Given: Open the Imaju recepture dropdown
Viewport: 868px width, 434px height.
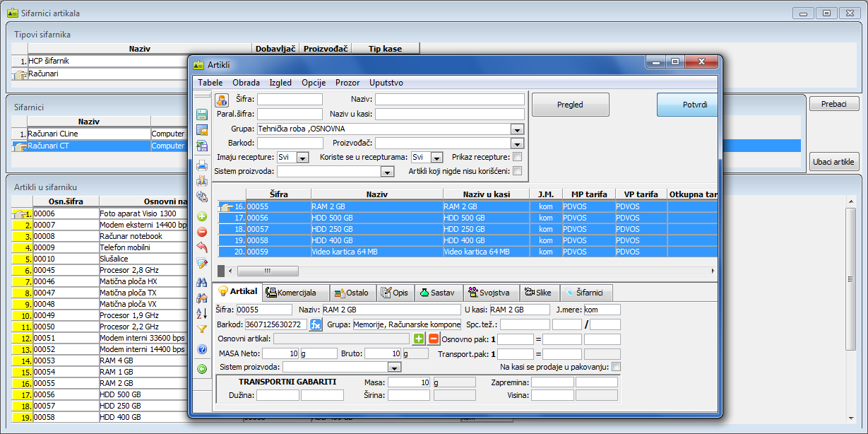Looking at the screenshot, I should click(x=303, y=158).
